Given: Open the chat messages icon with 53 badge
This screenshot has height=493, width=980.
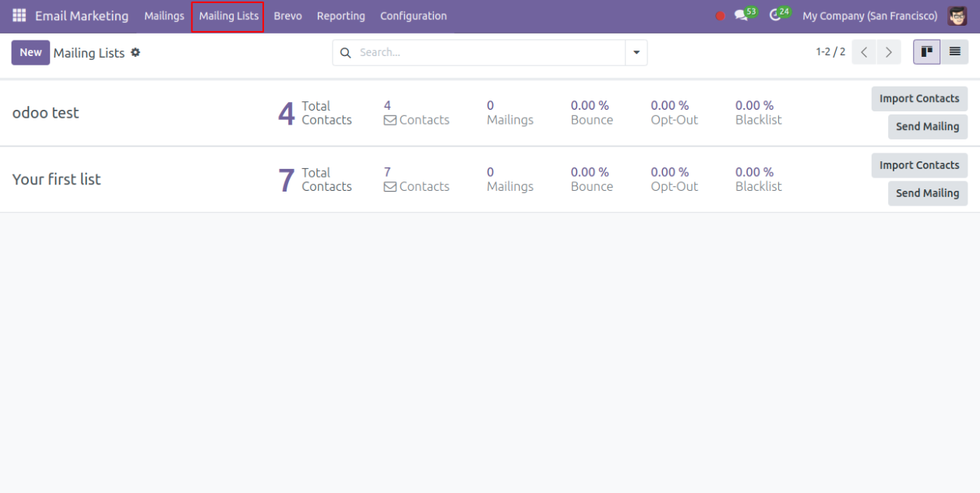Looking at the screenshot, I should (x=742, y=16).
